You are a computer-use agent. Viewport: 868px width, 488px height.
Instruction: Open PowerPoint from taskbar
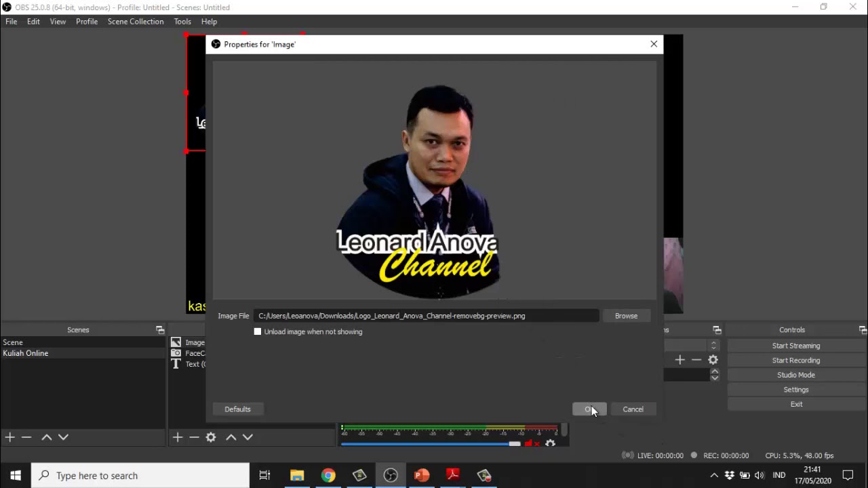pyautogui.click(x=422, y=475)
